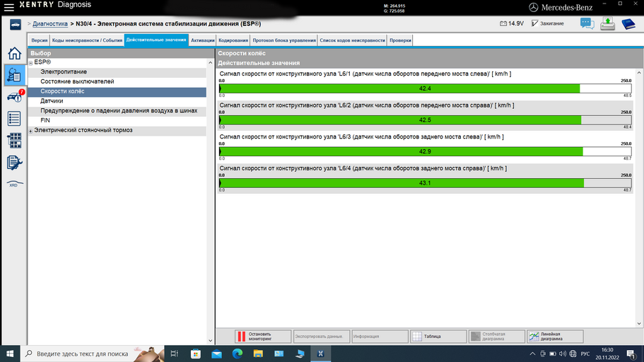Click the L6/4 rear right speed bar
The image size is (644, 362).
pos(425,183)
